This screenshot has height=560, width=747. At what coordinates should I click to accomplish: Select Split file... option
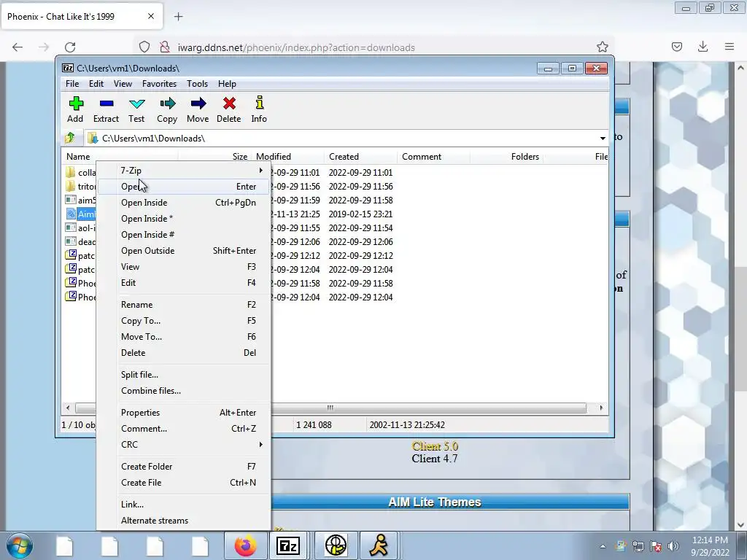click(184, 375)
